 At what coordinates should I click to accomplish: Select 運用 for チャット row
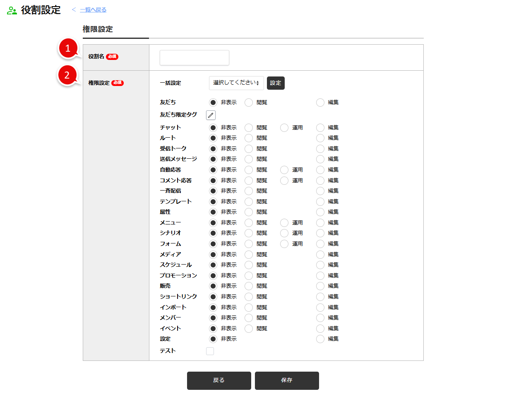pos(284,128)
